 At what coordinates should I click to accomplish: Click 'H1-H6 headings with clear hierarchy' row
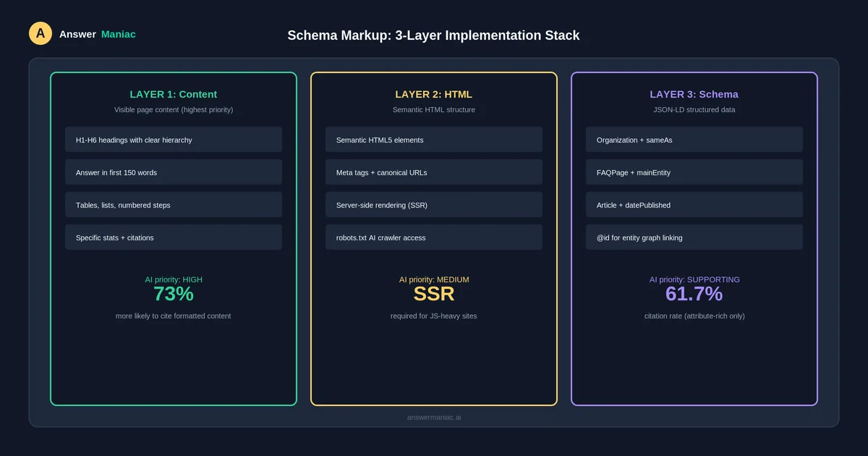coord(174,140)
